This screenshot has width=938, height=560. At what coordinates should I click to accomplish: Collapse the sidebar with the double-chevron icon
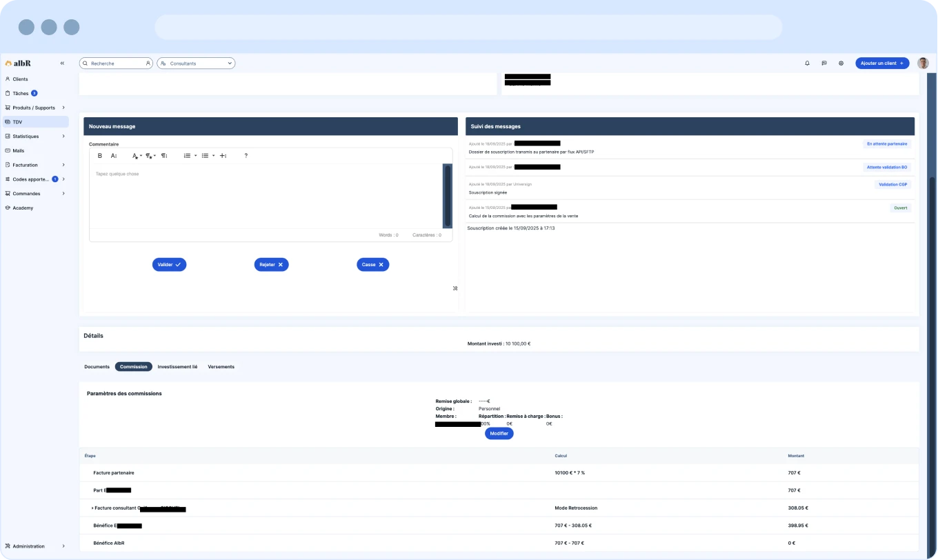point(62,63)
